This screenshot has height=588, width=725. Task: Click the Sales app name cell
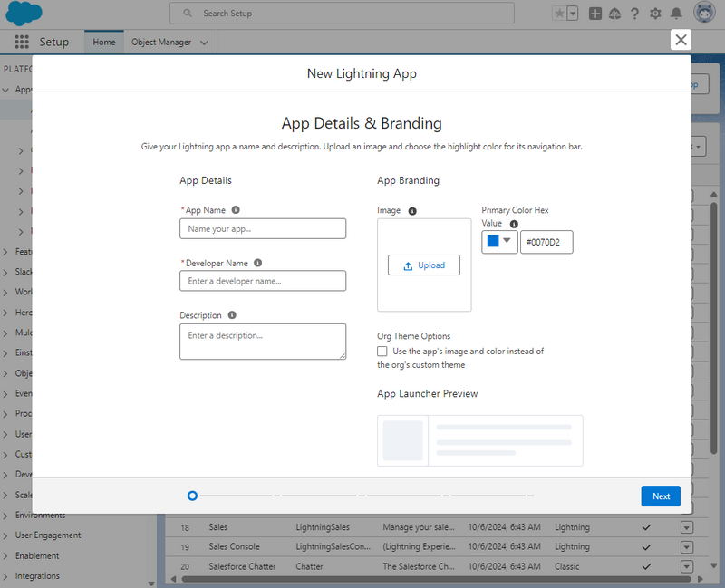click(x=218, y=527)
